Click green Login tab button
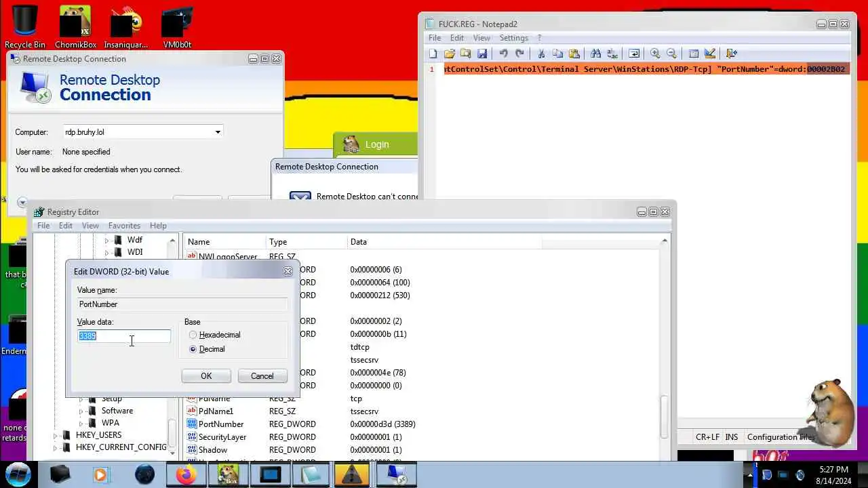This screenshot has height=488, width=868. click(376, 144)
